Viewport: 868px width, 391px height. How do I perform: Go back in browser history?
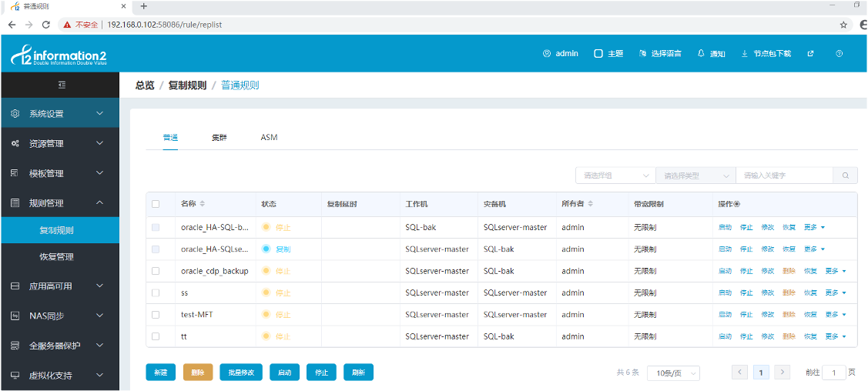coord(12,25)
